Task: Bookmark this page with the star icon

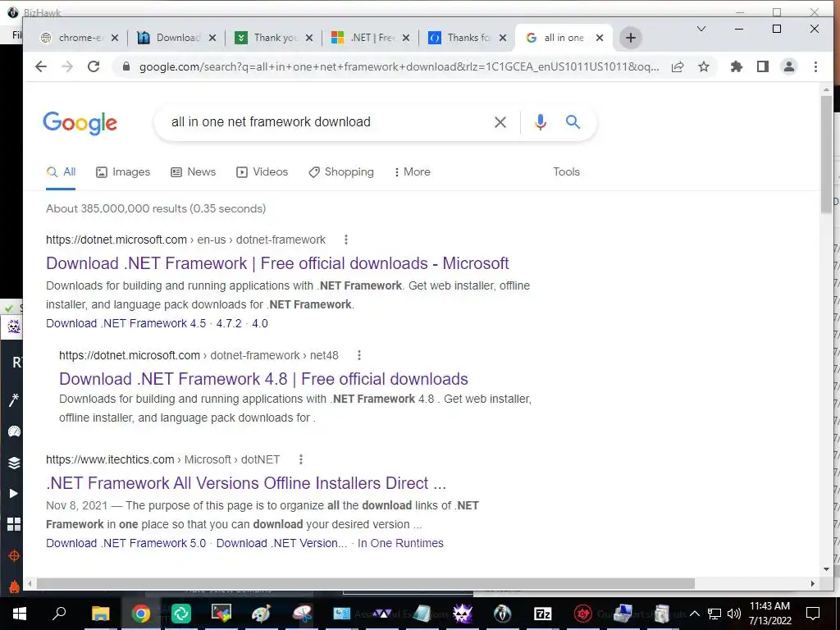Action: coord(704,66)
